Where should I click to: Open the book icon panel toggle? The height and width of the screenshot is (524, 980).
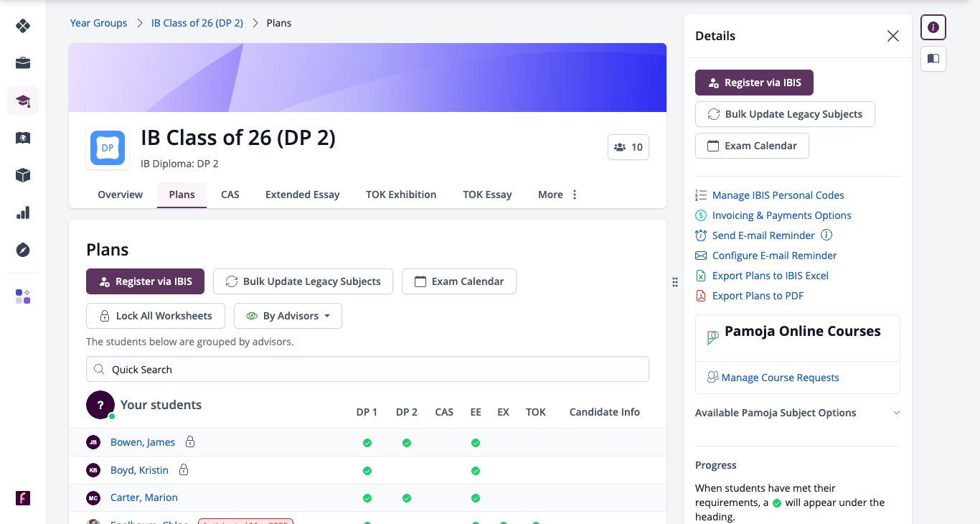[x=933, y=59]
